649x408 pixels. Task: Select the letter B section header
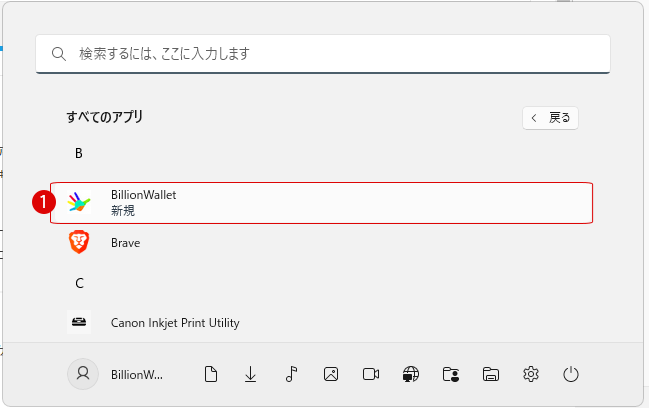point(79,154)
